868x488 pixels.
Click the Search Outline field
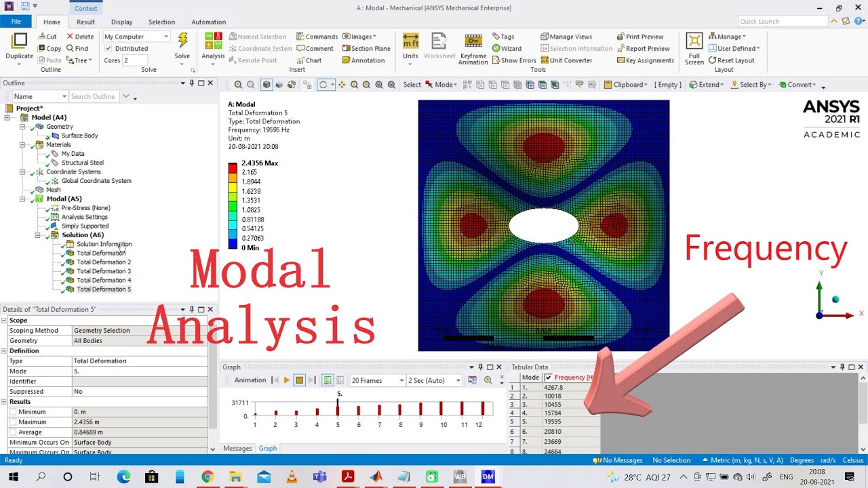point(94,96)
